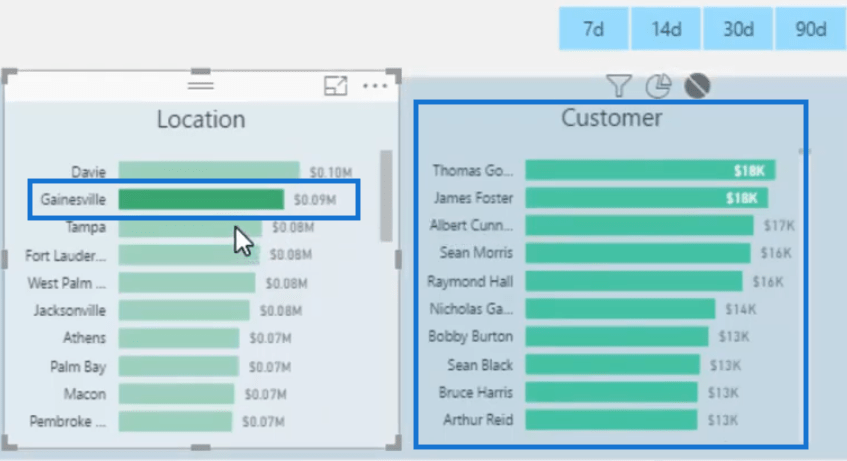Switch to the 90d time range
The width and height of the screenshot is (847, 461).
[810, 29]
